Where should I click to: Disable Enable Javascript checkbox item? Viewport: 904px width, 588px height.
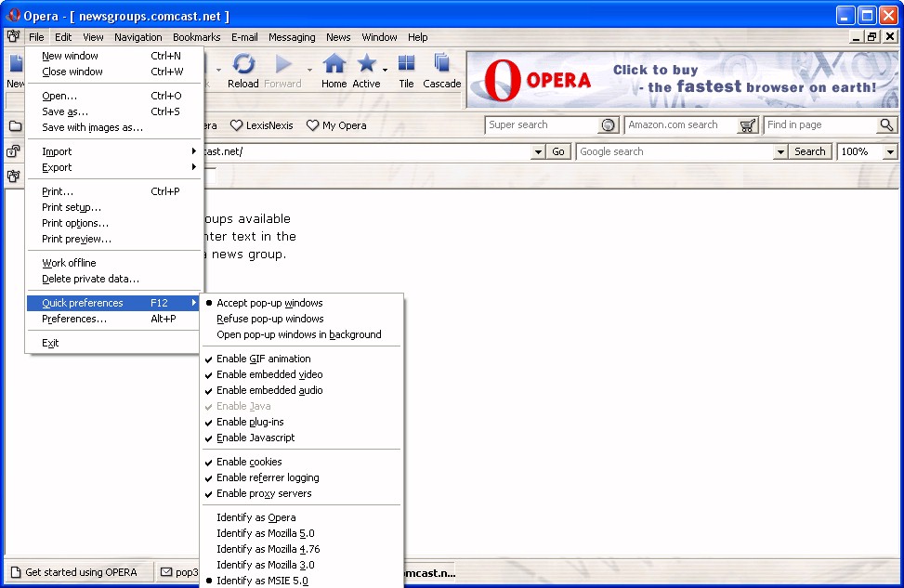[x=255, y=438]
